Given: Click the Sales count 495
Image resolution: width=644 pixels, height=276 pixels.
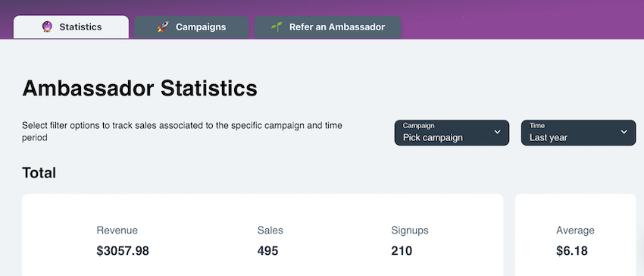Looking at the screenshot, I should coord(267,251).
